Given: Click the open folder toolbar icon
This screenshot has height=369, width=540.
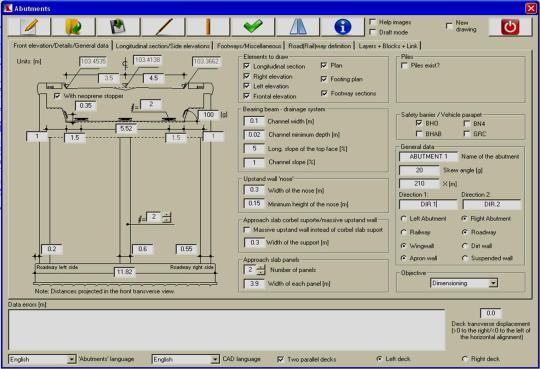Looking at the screenshot, I should tap(73, 27).
